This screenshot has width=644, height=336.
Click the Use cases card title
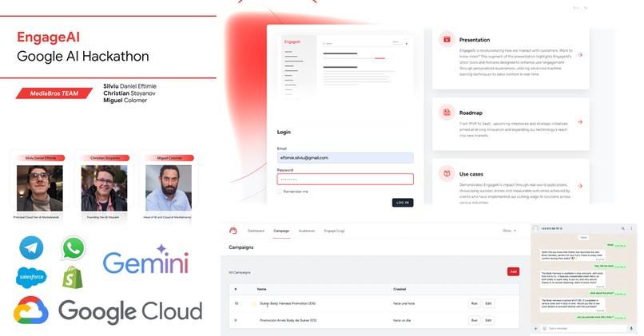coord(471,174)
